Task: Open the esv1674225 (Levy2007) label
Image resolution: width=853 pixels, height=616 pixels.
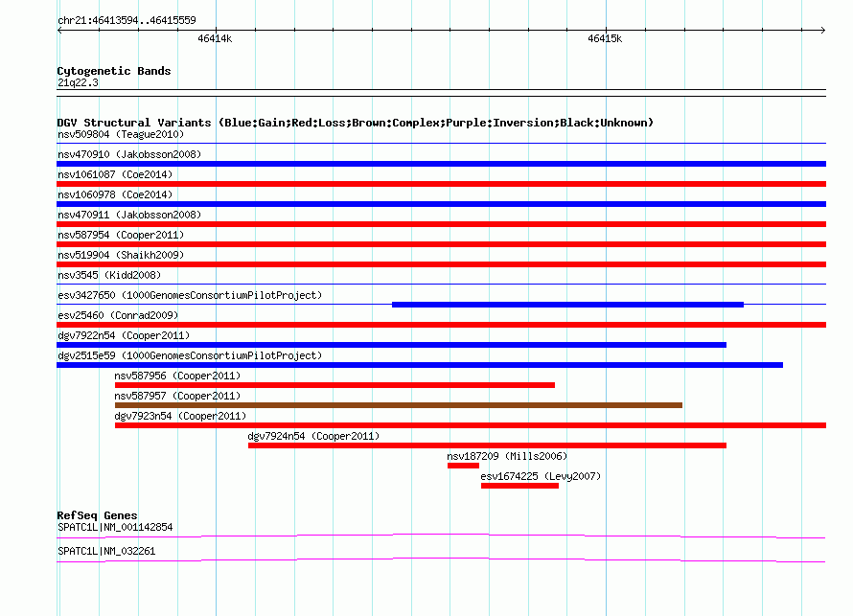Action: point(541,476)
